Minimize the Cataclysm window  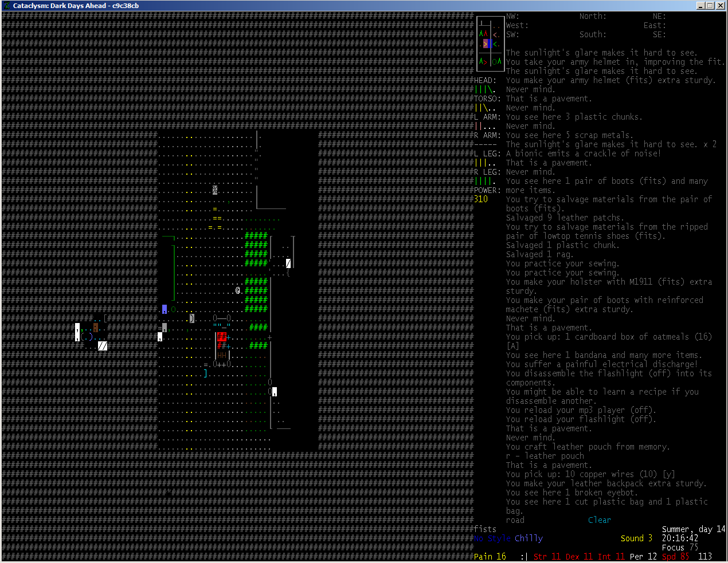tap(700, 6)
